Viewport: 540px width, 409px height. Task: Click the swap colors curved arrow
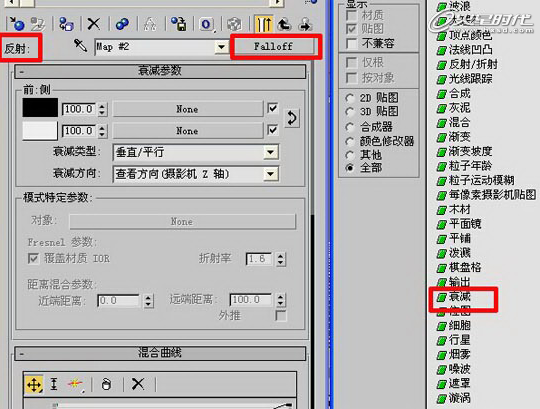292,118
